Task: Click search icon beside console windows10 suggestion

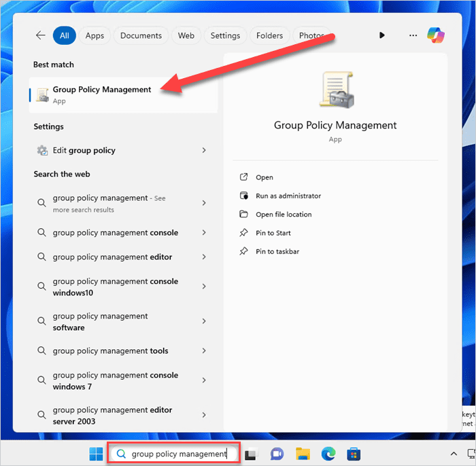Action: 41,286
